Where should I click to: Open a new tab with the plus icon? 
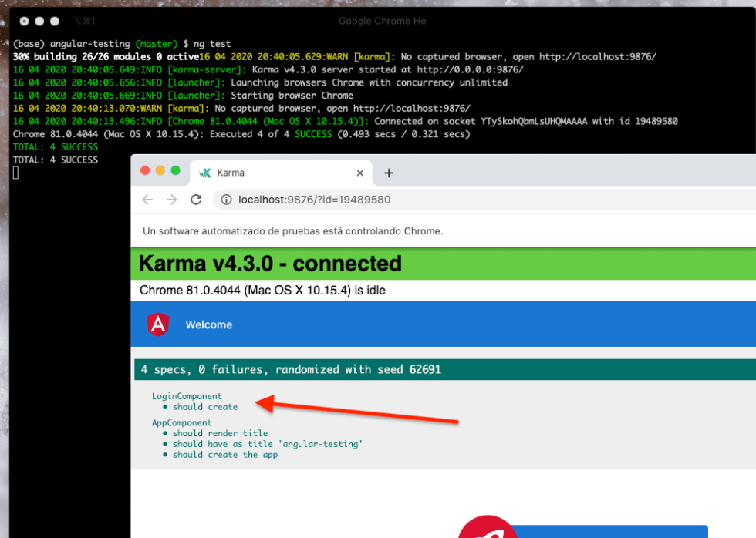pos(388,173)
